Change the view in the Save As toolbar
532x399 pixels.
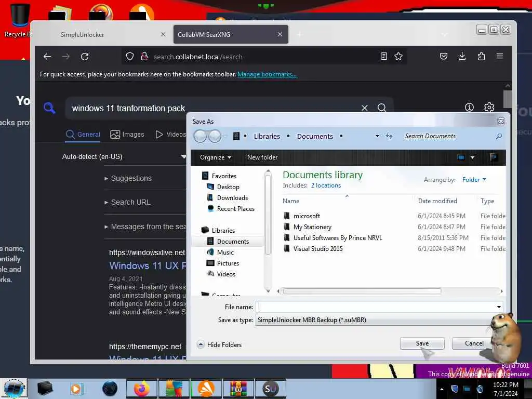(x=461, y=157)
